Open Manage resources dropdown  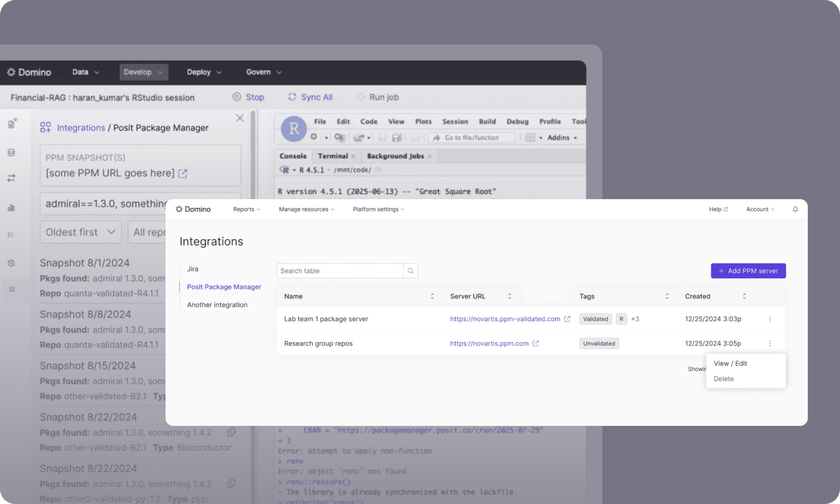coord(307,209)
